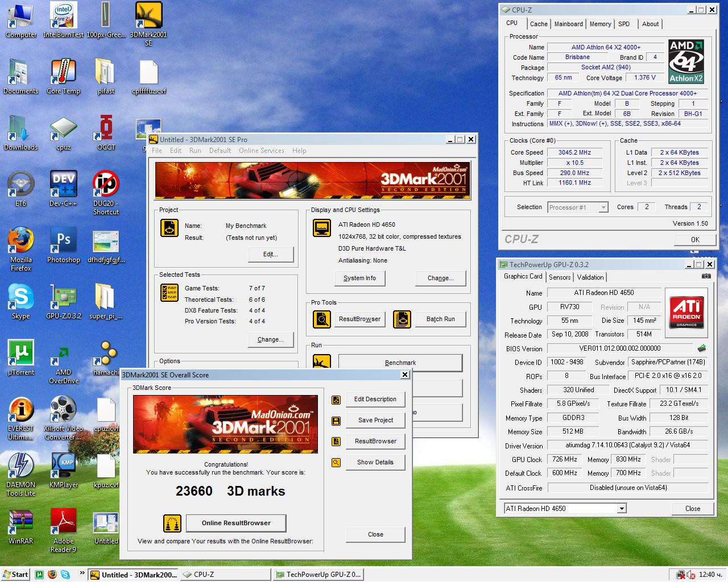Open the About tab in CPU-Z
The image size is (728, 582).
(650, 24)
